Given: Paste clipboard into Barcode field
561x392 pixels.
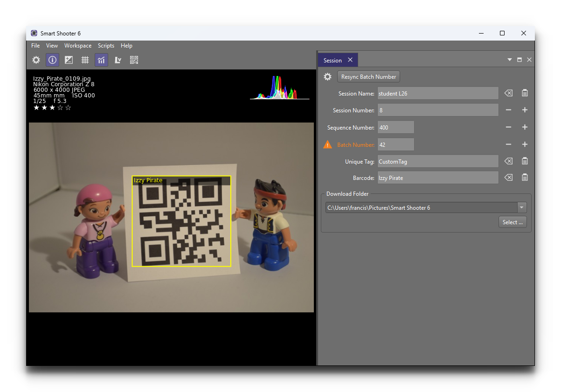Looking at the screenshot, I should [525, 178].
